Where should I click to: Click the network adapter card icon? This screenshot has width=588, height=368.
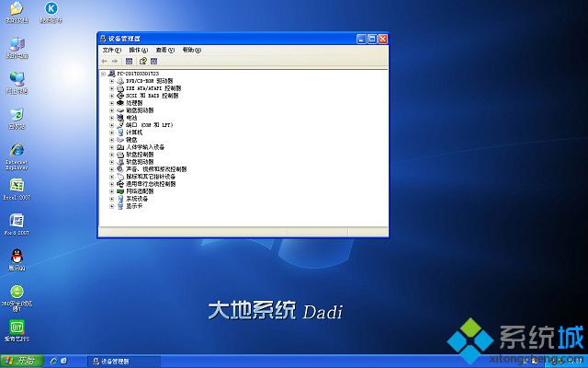coord(120,191)
